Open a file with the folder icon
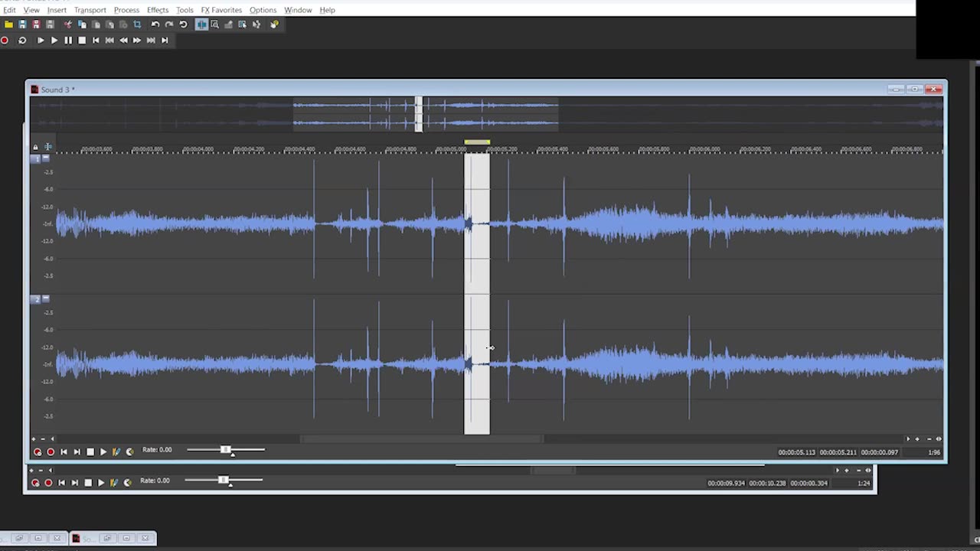Image resolution: width=980 pixels, height=551 pixels. [8, 24]
